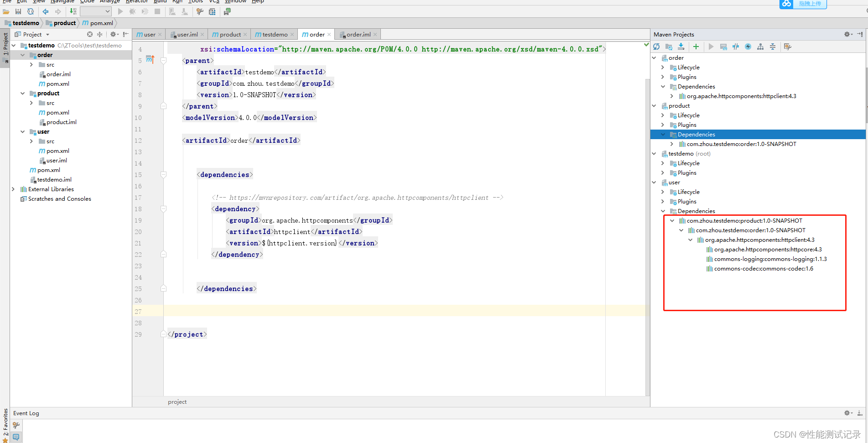Open Project panel gear settings
Screen dimensions: 868x443
[114, 34]
